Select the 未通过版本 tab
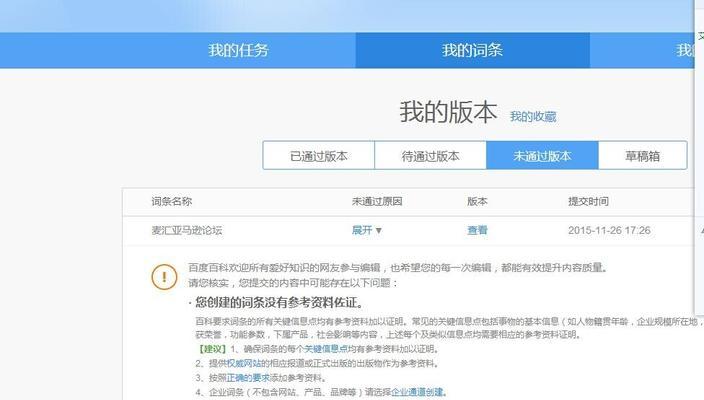The height and width of the screenshot is (400, 704). click(542, 156)
